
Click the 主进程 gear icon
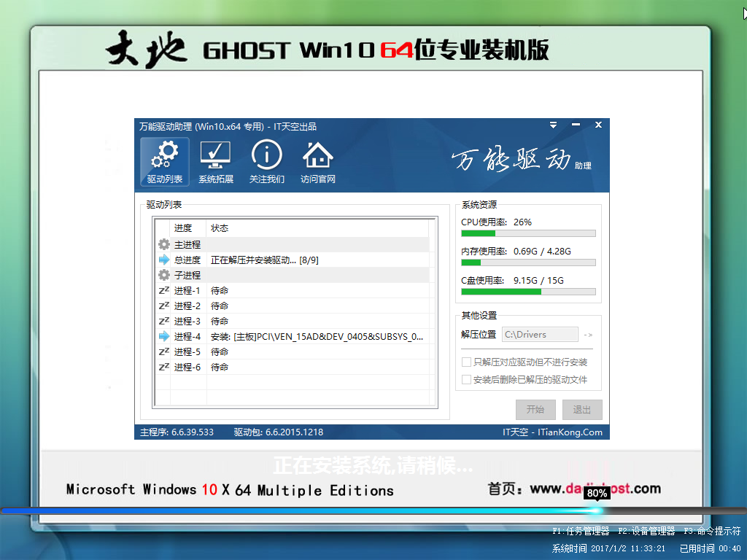(163, 245)
